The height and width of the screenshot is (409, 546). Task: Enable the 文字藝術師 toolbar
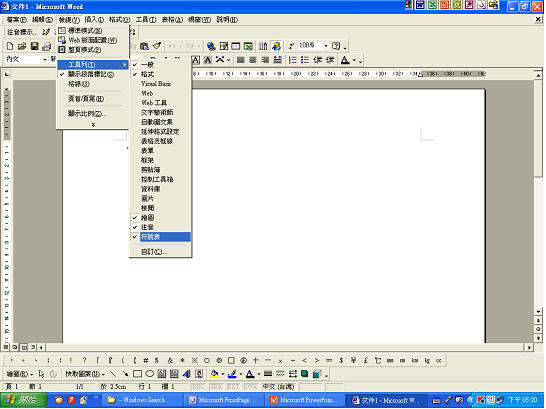pos(160,112)
